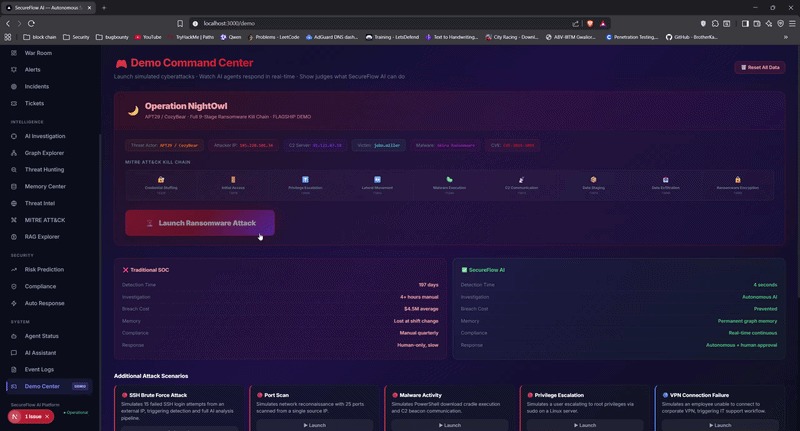Viewport: 800px width, 431px height.
Task: Open the GitHub bookmark in bookmarks bar
Action: click(691, 37)
